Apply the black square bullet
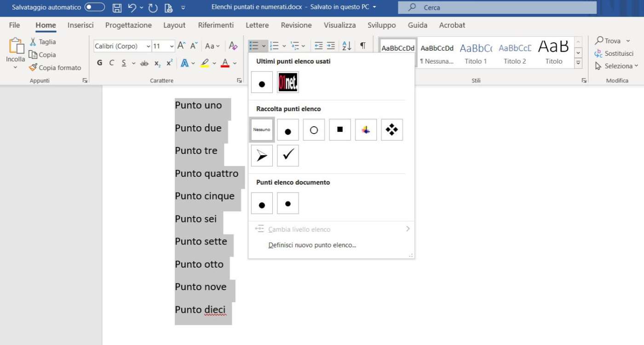The width and height of the screenshot is (644, 345). (340, 130)
